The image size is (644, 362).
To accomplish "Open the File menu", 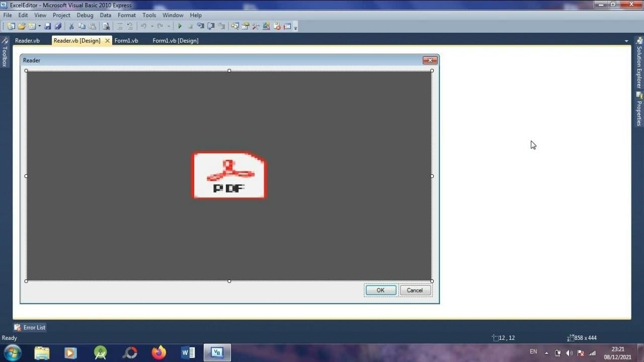I will [x=8, y=15].
